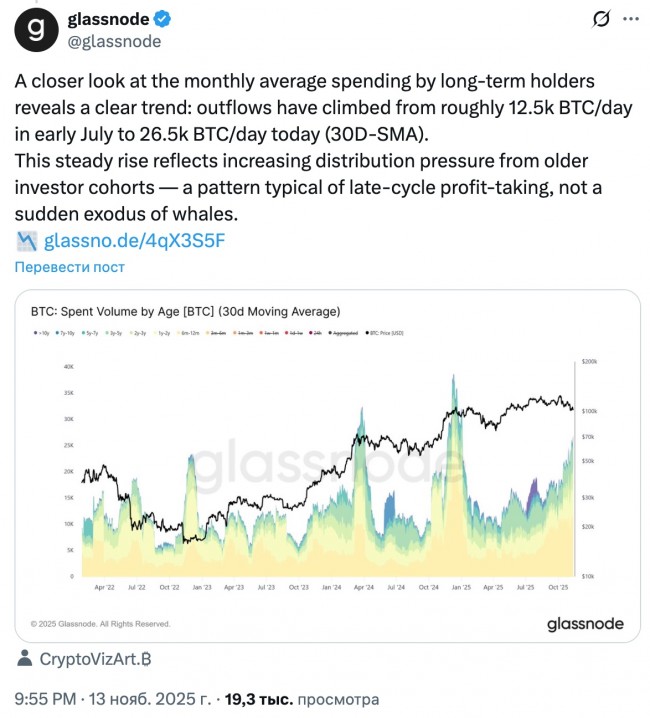Click the @glassnode handle
The image size is (650, 718).
113,41
